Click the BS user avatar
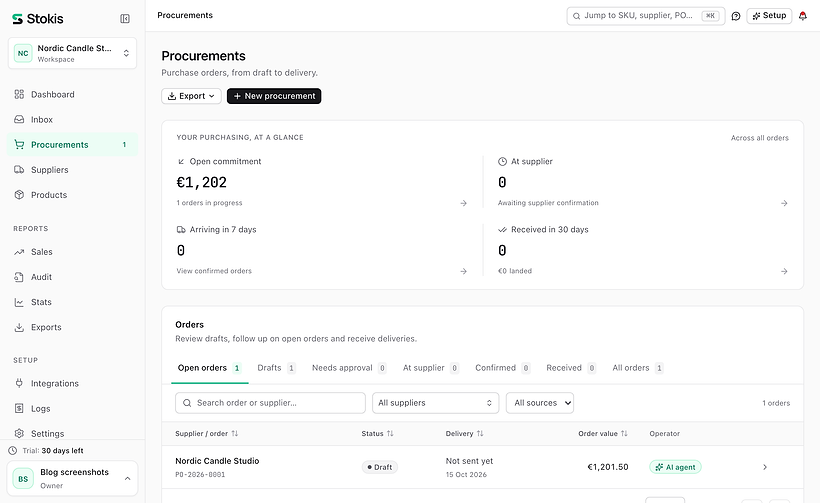This screenshot has width=820, height=503. click(x=23, y=479)
